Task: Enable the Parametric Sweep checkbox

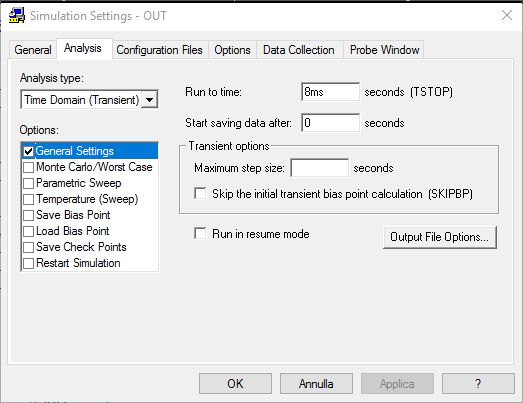Action: pos(29,183)
